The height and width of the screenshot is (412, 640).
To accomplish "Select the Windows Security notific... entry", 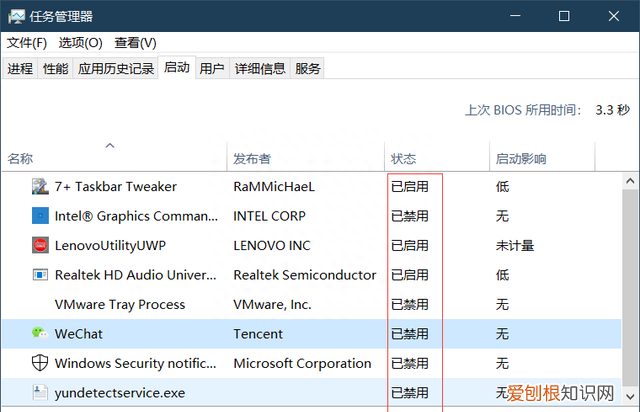I will coord(136,363).
